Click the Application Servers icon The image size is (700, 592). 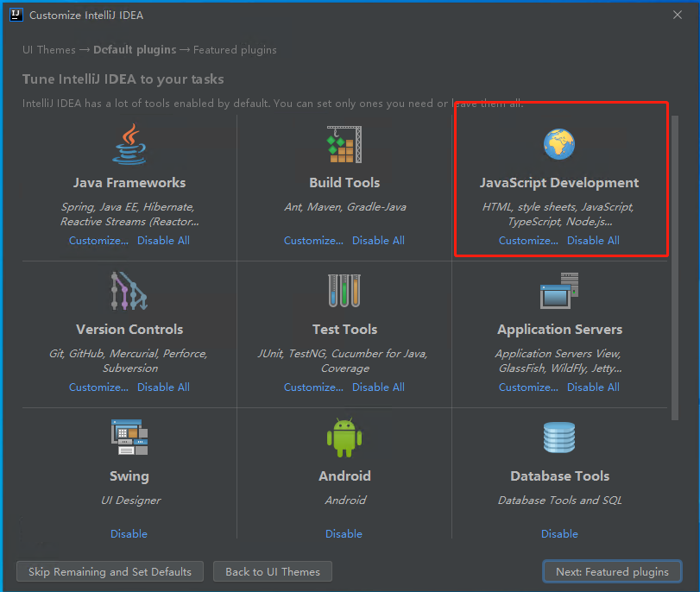[x=559, y=291]
